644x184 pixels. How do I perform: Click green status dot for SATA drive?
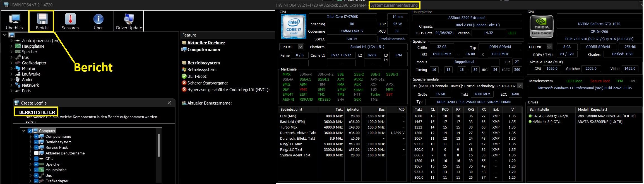(x=530, y=116)
